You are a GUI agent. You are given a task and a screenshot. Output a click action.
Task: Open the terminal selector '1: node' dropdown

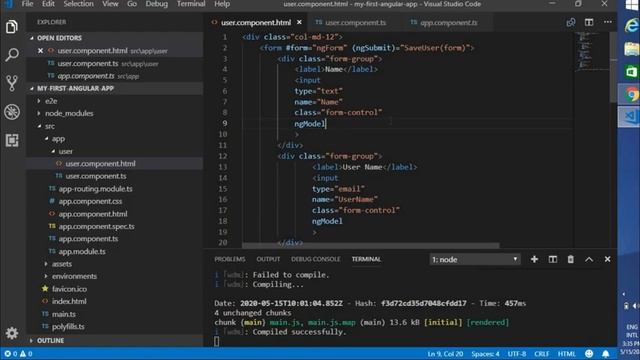(x=475, y=259)
